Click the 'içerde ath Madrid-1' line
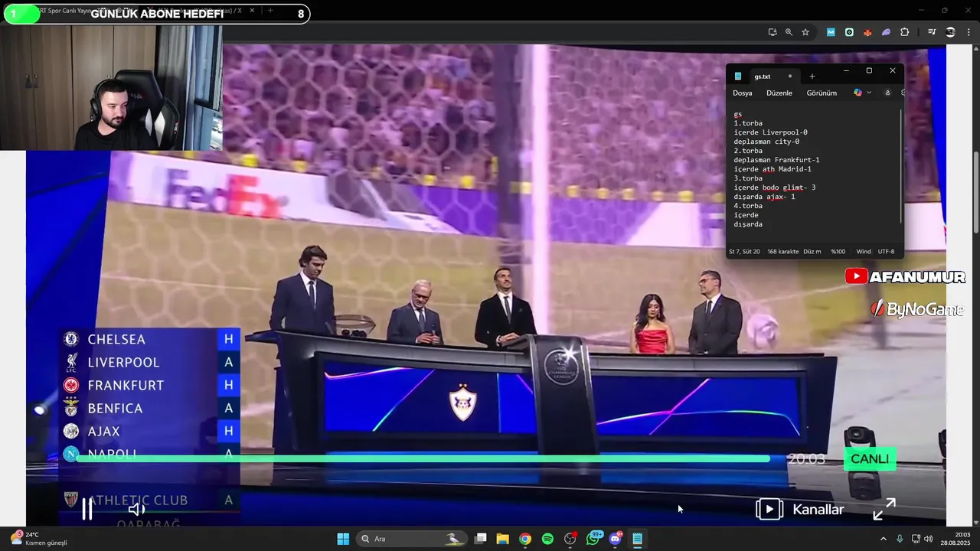Image resolution: width=980 pixels, height=551 pixels. (x=773, y=169)
